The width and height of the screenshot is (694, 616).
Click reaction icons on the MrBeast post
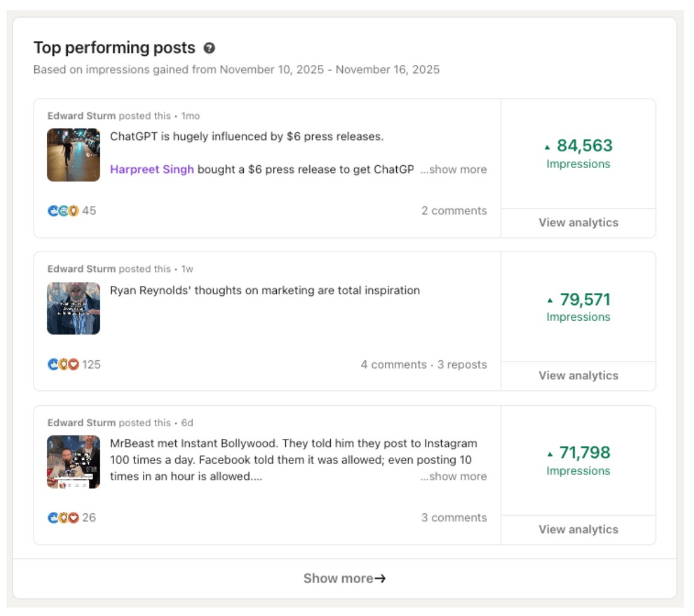(63, 518)
